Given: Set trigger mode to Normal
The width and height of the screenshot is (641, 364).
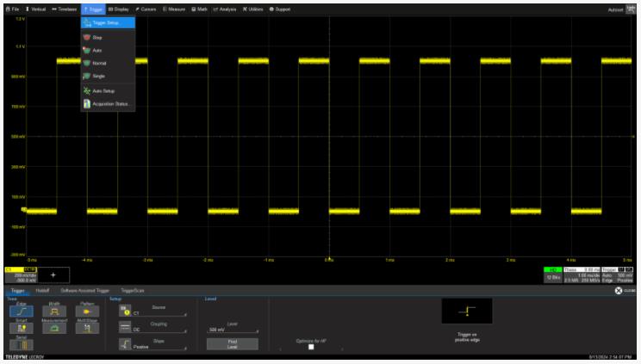Looking at the screenshot, I should (99, 64).
